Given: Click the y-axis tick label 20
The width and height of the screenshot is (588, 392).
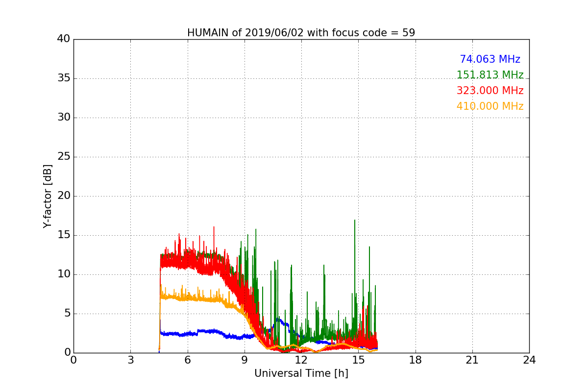Looking at the screenshot, I should (x=64, y=196).
